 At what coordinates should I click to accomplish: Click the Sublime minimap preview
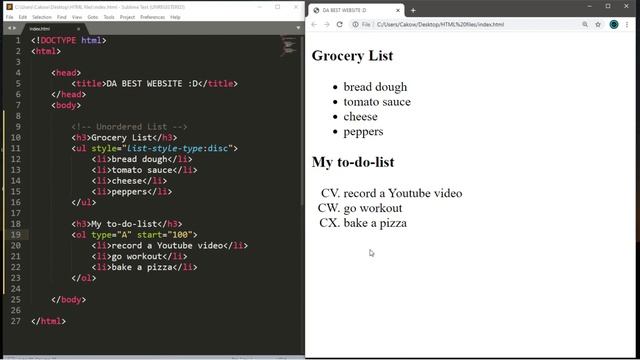pos(288,46)
